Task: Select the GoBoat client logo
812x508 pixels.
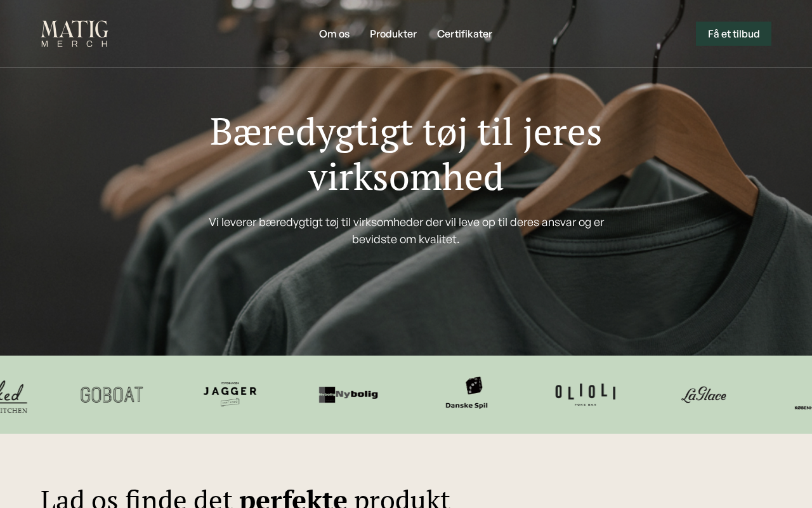Action: click(112, 394)
